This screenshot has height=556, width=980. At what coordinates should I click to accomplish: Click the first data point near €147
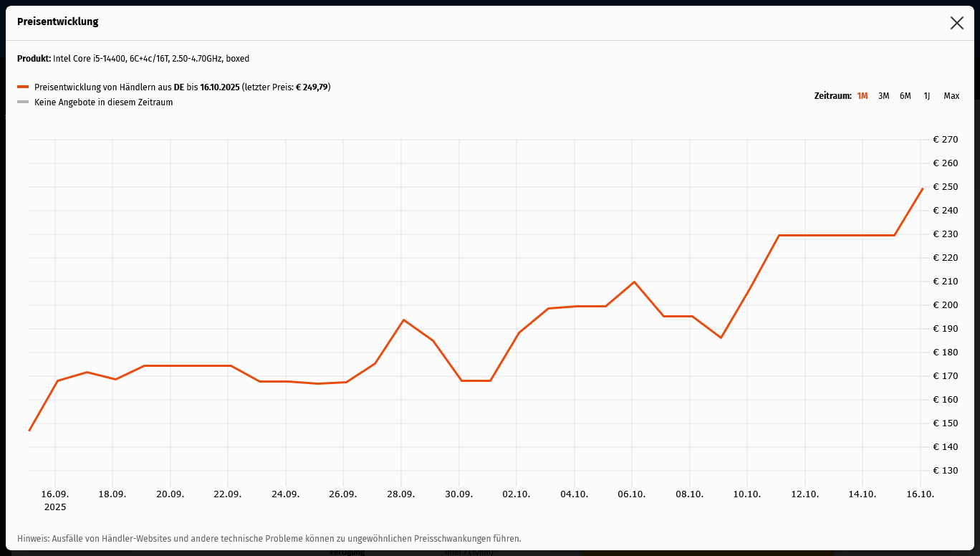click(29, 430)
